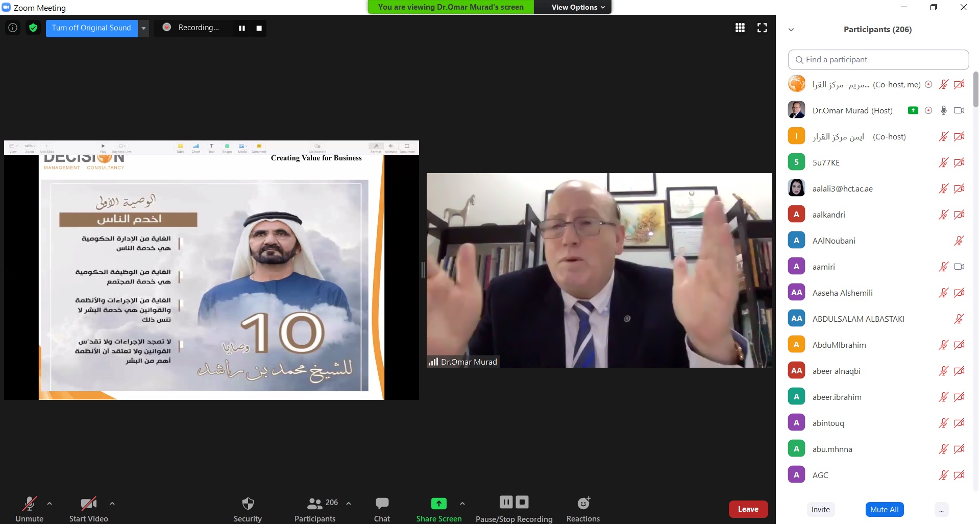Collapse the Participants panel chevron
The width and height of the screenshot is (980, 524).
[791, 30]
